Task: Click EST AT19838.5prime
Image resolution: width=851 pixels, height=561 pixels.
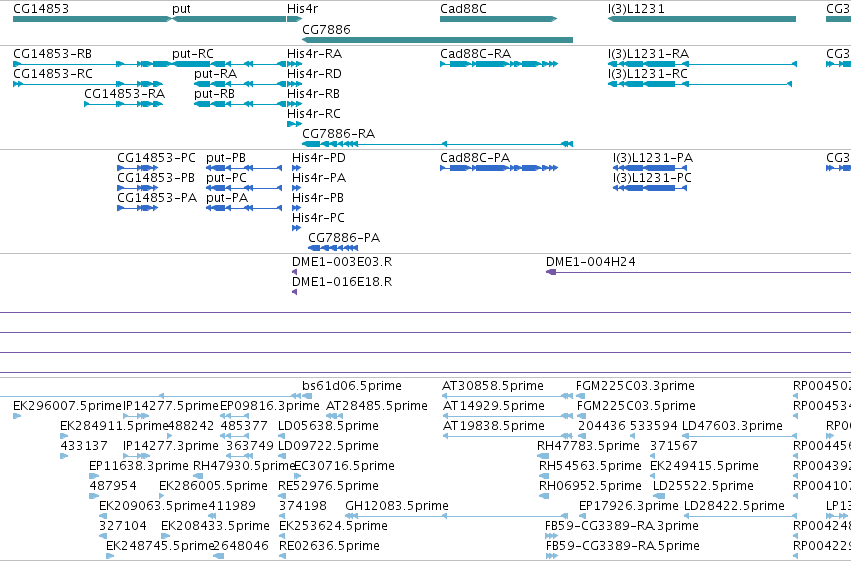Action: 494,426
